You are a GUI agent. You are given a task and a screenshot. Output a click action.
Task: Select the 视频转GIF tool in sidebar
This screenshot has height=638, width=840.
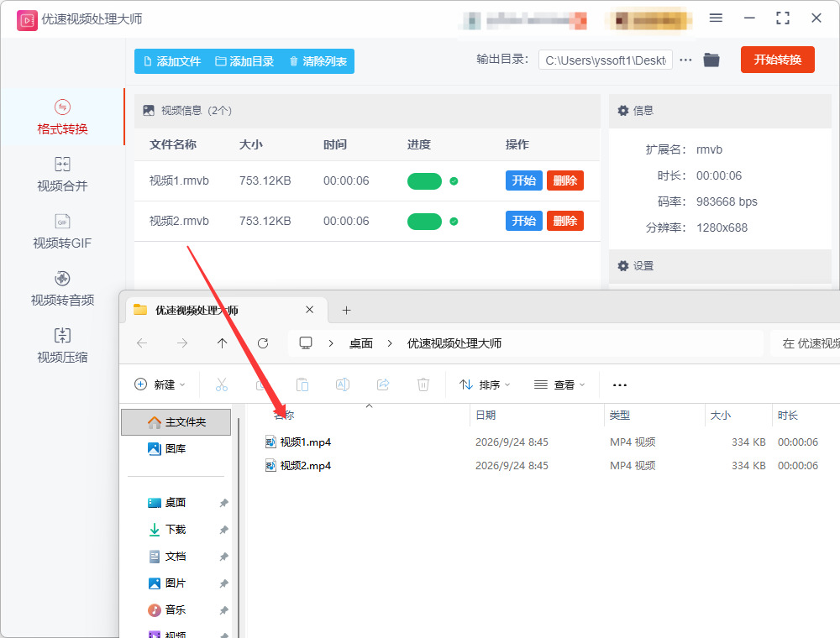point(62,232)
